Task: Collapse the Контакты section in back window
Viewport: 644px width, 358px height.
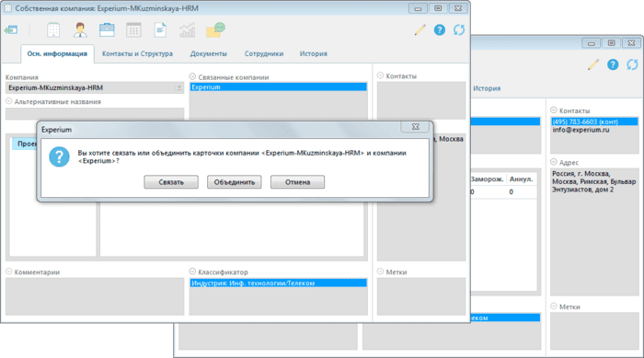Action: [x=554, y=110]
